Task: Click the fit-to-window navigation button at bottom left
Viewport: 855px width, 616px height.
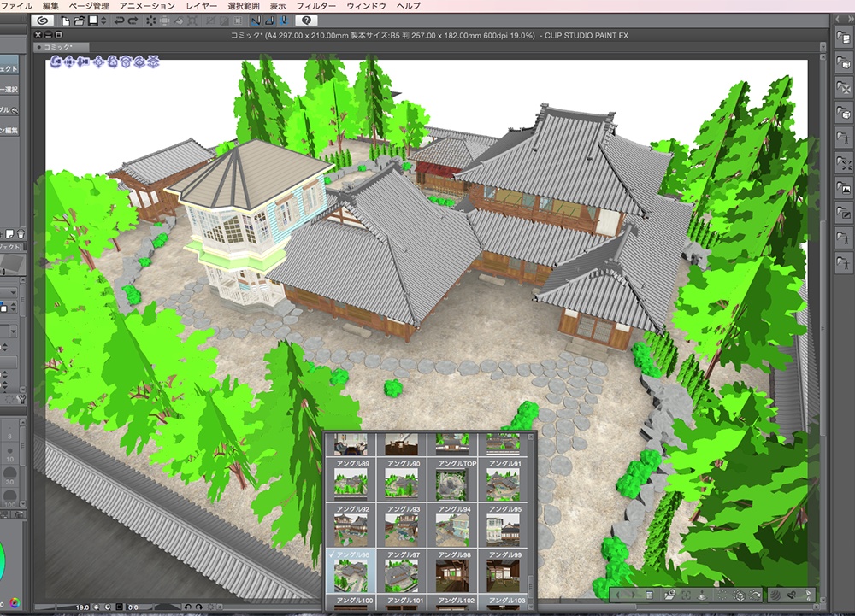Action: 120,607
